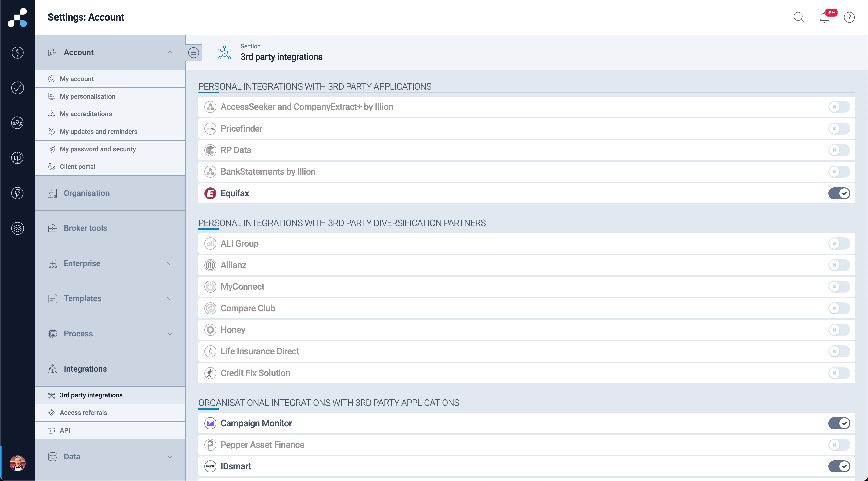
Task: Open Client portal menu item
Action: coord(110,167)
